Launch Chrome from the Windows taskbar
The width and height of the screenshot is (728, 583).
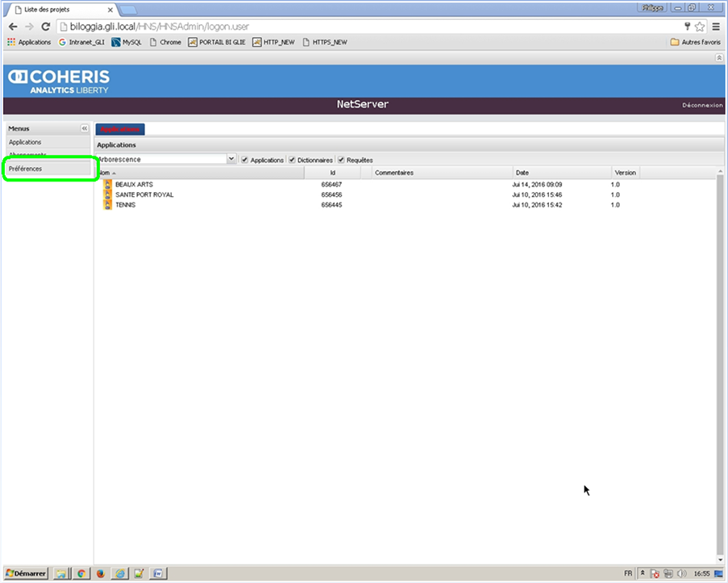[81, 574]
